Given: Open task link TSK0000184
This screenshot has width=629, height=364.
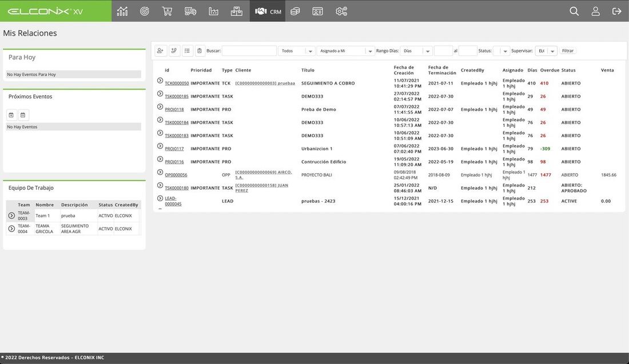Looking at the screenshot, I should click(x=177, y=123).
